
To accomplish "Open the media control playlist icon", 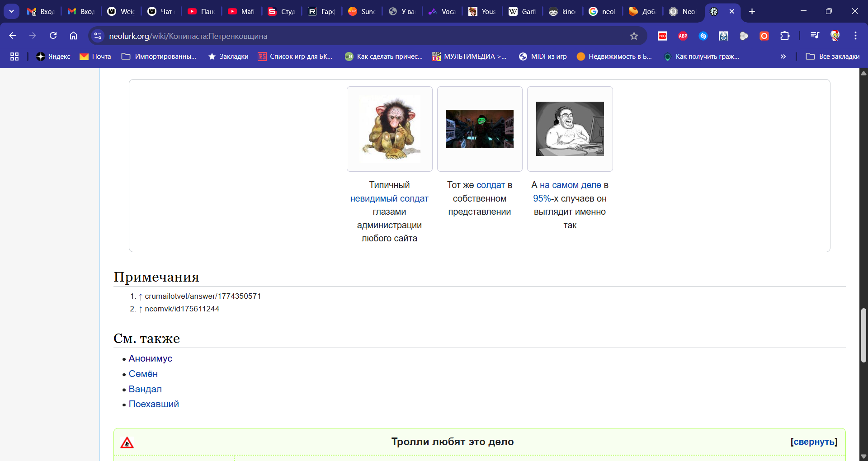I will [x=815, y=36].
